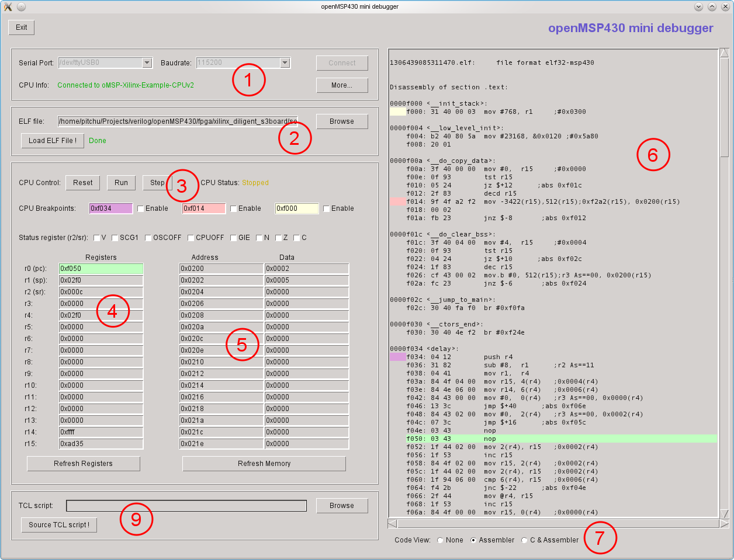Open the Serial Port dropdown
The image size is (734, 560).
pyautogui.click(x=147, y=62)
